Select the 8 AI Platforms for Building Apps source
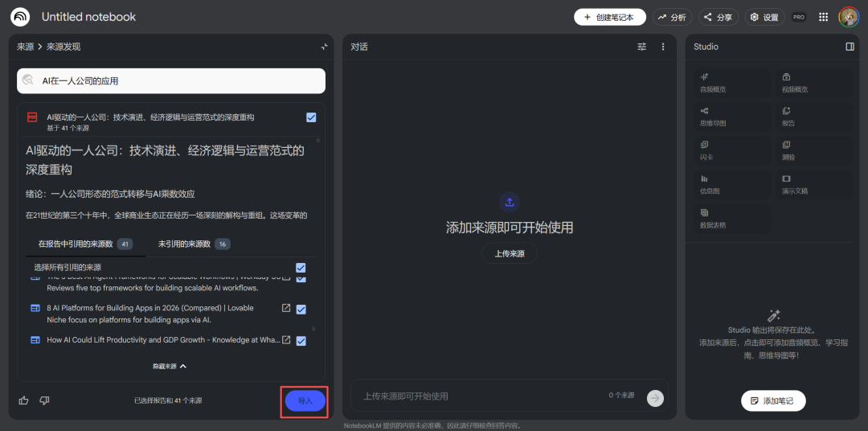 (x=150, y=308)
